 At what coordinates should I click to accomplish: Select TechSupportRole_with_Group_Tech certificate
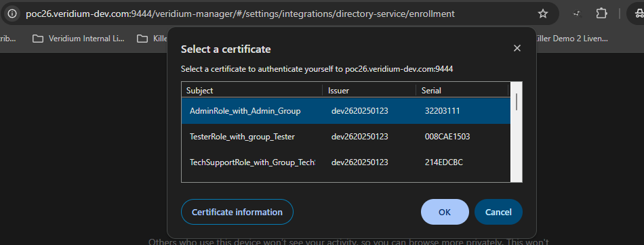click(346, 162)
